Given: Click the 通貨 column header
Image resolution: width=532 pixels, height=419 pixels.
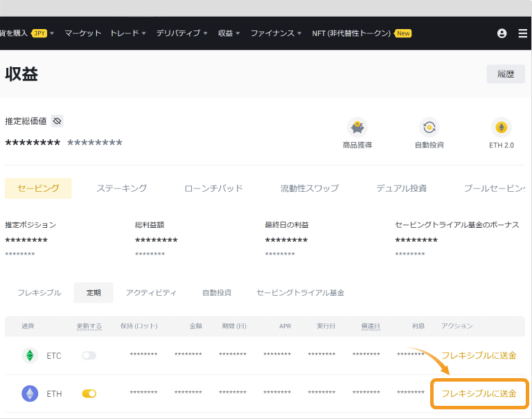Looking at the screenshot, I should (x=28, y=326).
